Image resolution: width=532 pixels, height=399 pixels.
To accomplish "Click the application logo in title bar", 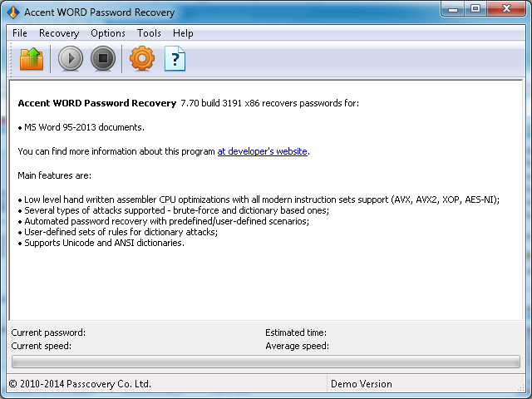I will (x=13, y=12).
